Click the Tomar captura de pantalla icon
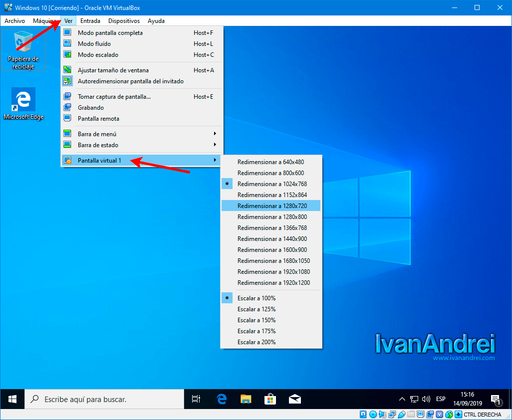The height and width of the screenshot is (420, 512). tap(67, 96)
